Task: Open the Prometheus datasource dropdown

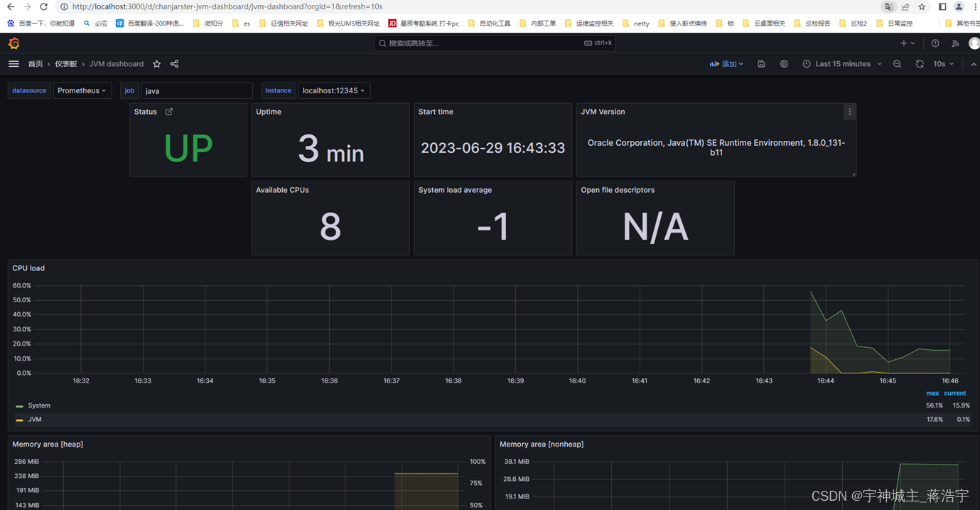Action: pyautogui.click(x=82, y=90)
